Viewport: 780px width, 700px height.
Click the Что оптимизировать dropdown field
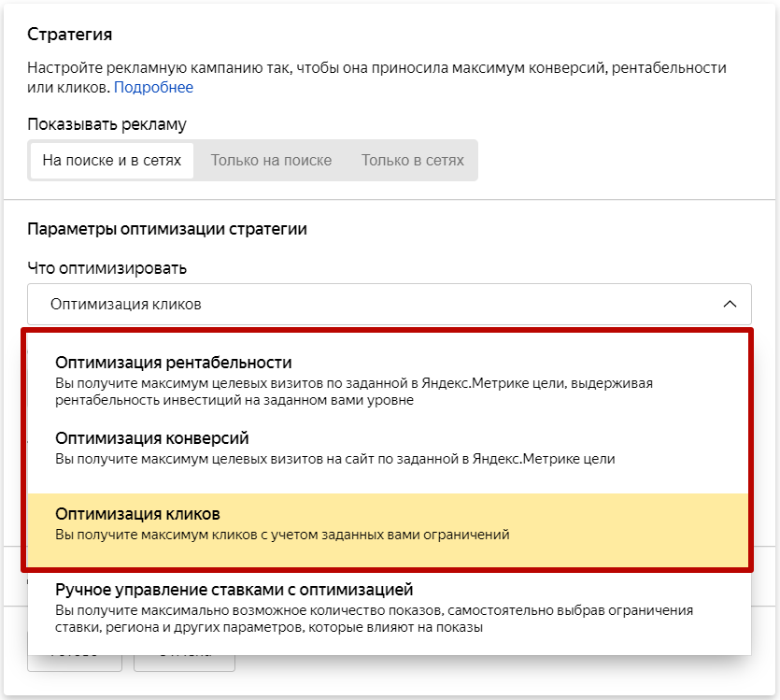[x=374, y=305]
